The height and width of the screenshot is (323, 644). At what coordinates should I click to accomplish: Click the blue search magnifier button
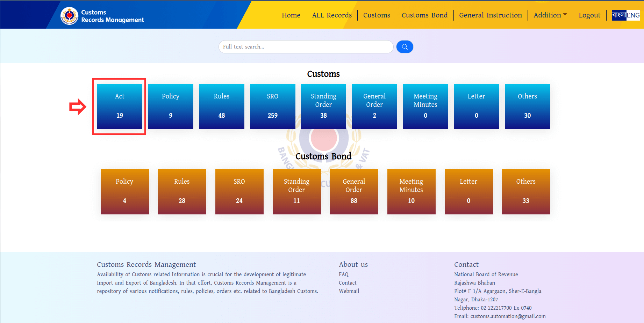[x=405, y=47]
